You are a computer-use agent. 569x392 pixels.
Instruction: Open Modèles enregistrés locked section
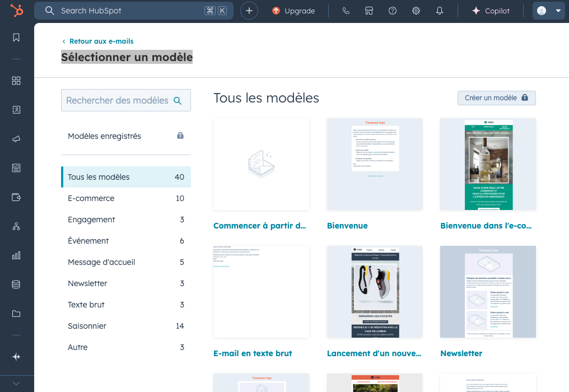click(125, 136)
